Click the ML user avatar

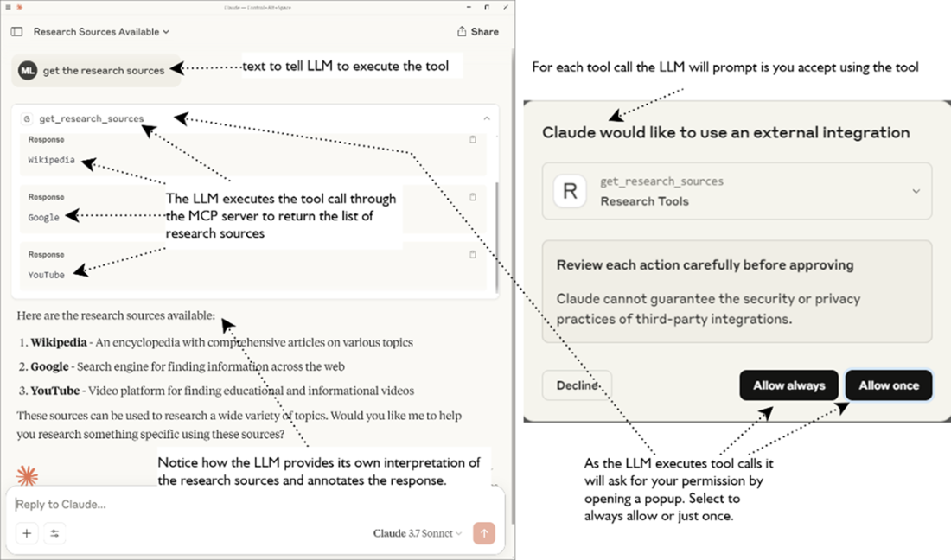pos(27,71)
